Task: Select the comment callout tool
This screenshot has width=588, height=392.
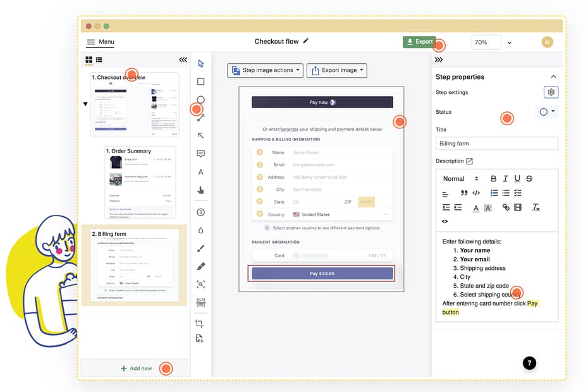Action: [x=200, y=154]
